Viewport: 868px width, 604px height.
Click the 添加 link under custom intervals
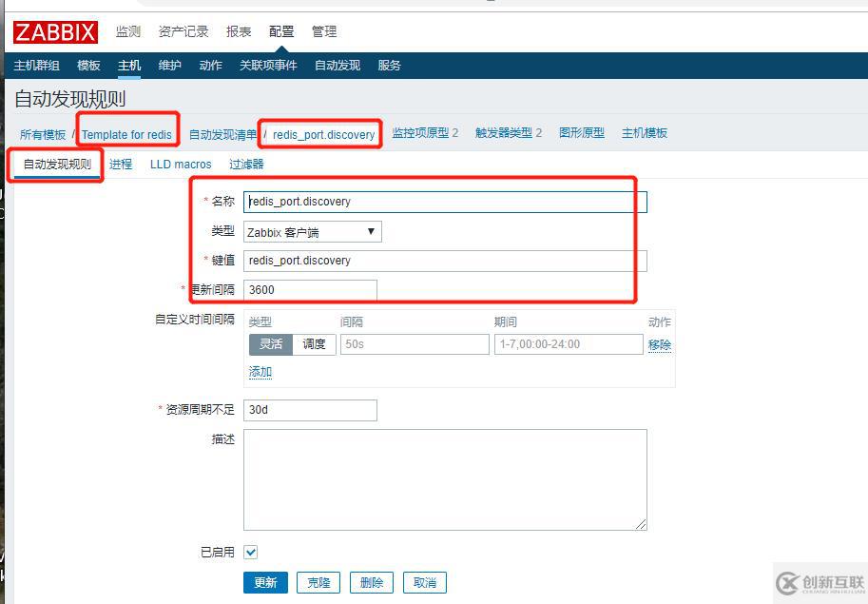[x=260, y=371]
